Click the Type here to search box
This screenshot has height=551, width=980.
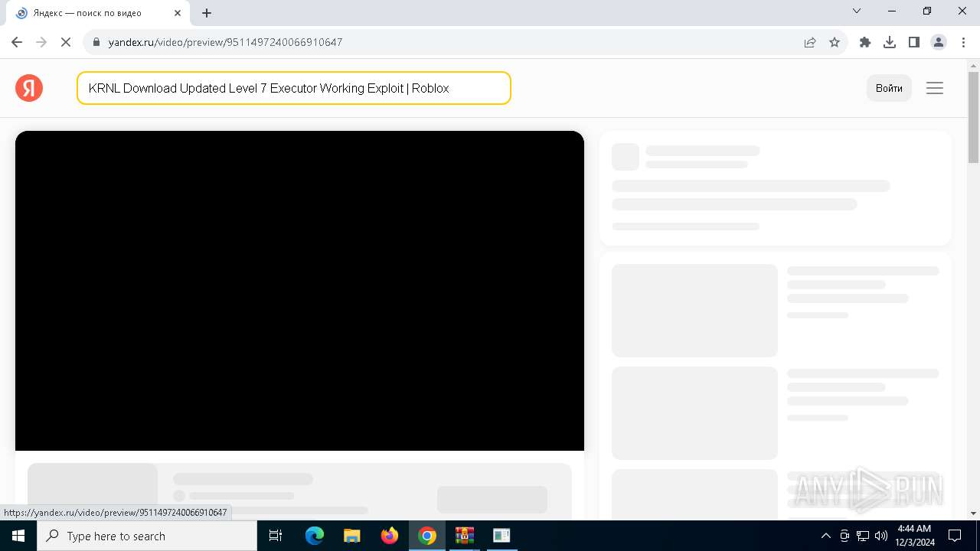[147, 536]
